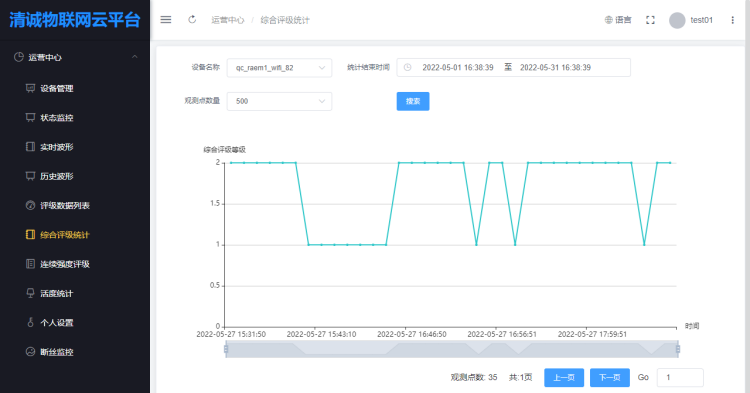750x393 pixels.
Task: Click the left handle of chart zoom slider
Action: [x=226, y=349]
